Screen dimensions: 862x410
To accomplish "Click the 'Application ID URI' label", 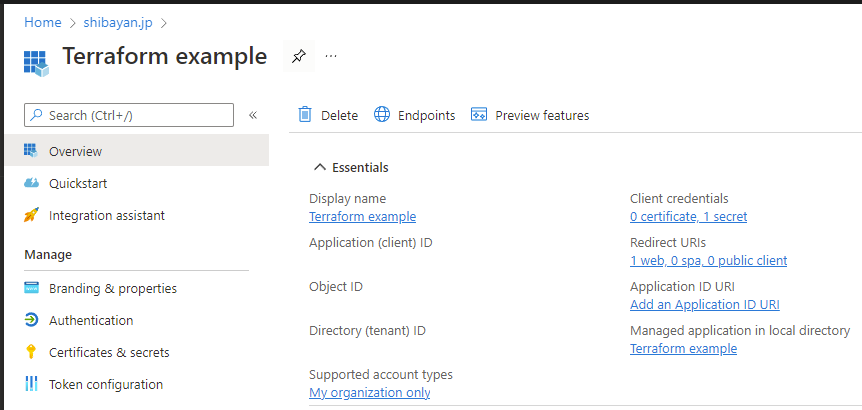I will pos(682,286).
